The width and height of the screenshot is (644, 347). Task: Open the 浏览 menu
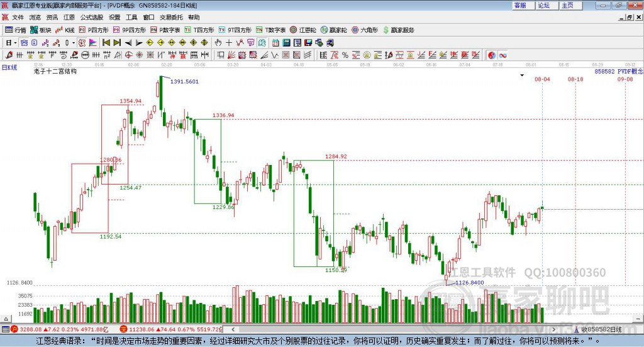35,17
